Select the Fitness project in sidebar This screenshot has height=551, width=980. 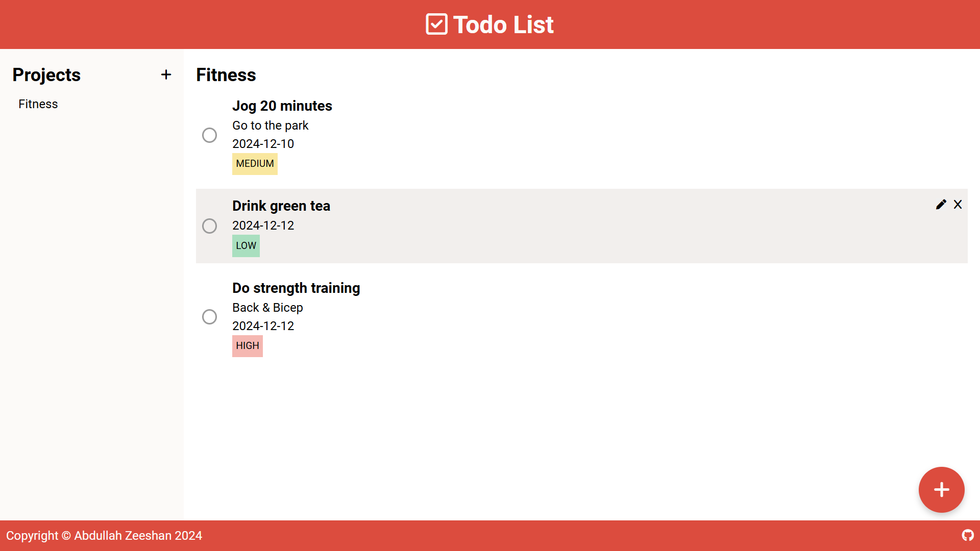point(38,104)
